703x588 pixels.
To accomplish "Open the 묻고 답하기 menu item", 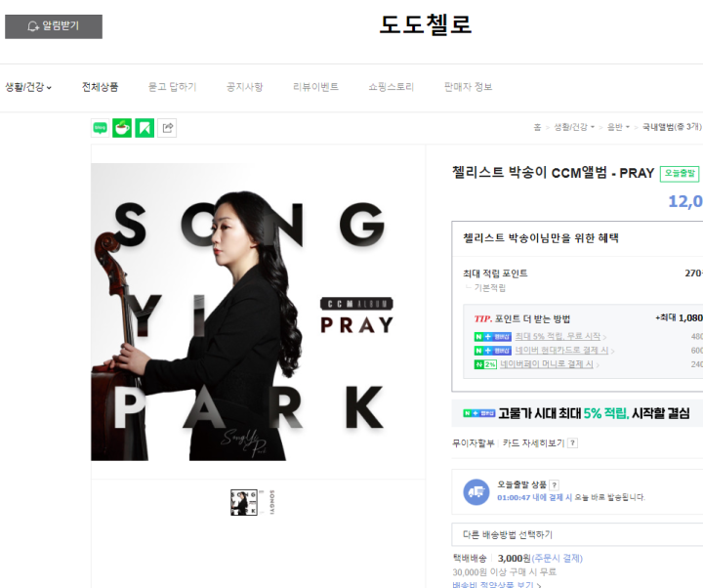I will (173, 87).
